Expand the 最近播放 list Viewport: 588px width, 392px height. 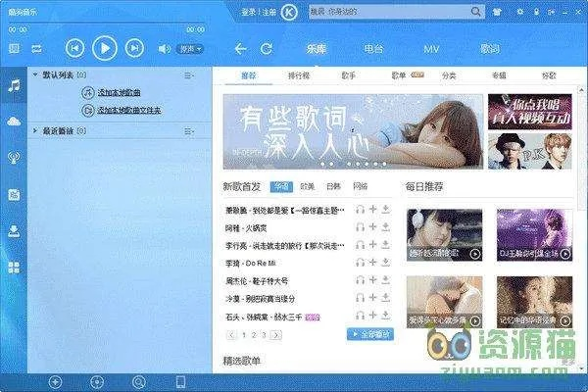tap(36, 130)
